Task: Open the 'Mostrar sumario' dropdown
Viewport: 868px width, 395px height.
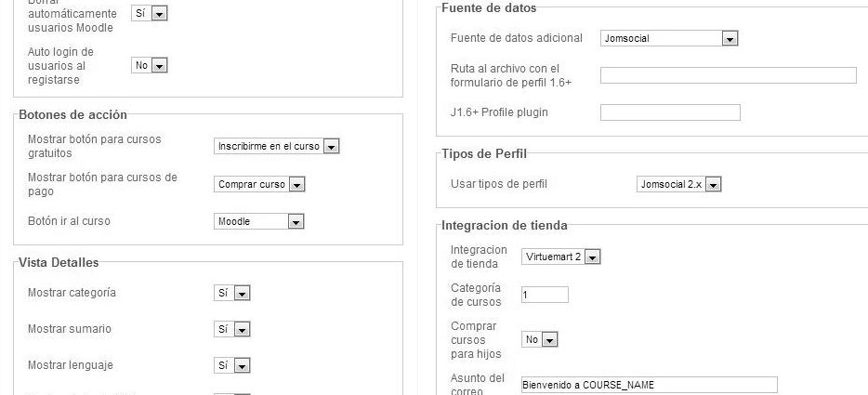Action: point(232,329)
